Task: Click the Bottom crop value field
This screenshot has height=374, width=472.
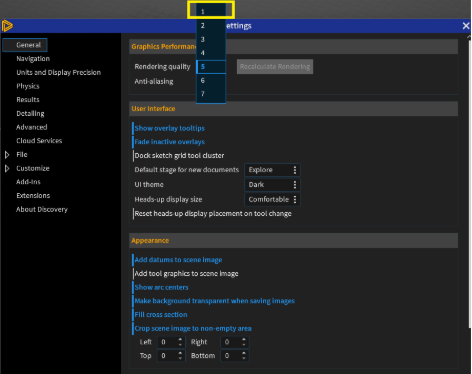Action: 231,356
